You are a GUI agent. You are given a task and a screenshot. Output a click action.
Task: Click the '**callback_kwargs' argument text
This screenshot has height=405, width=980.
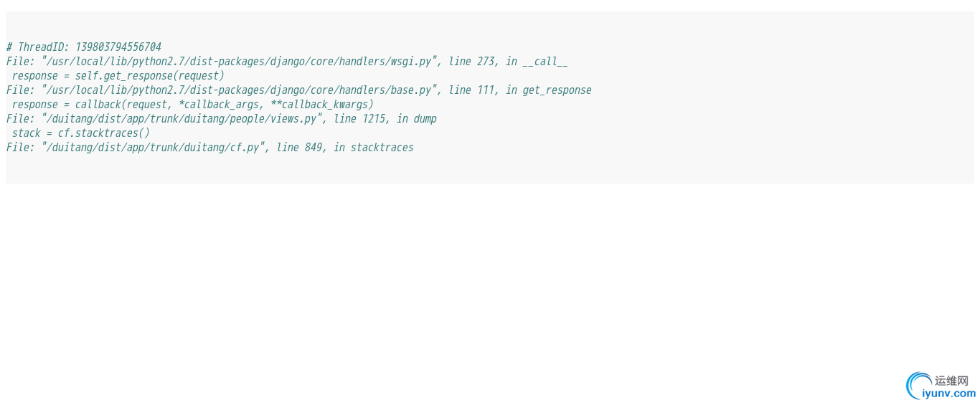click(320, 105)
